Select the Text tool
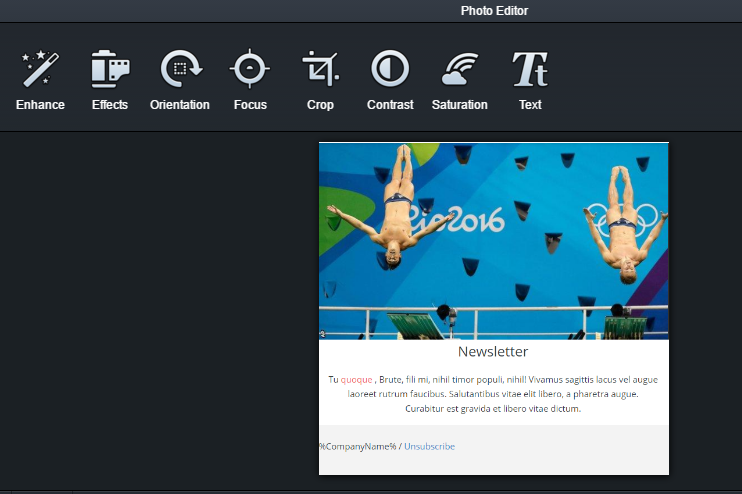Viewport: 742px width, 494px height. tap(530, 79)
